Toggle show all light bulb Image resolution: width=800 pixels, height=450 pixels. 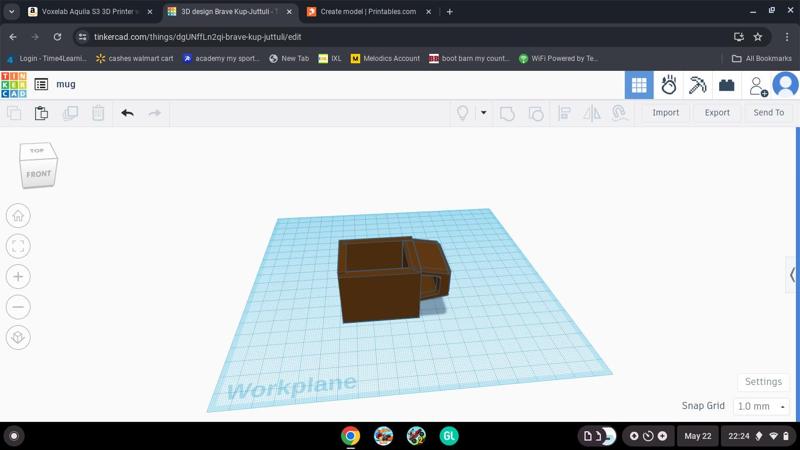[x=462, y=113]
